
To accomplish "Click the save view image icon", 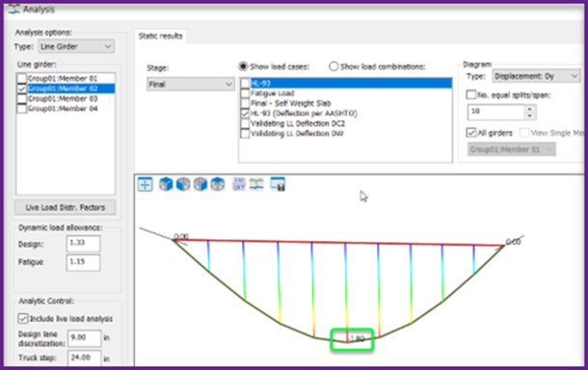I will click(x=278, y=184).
